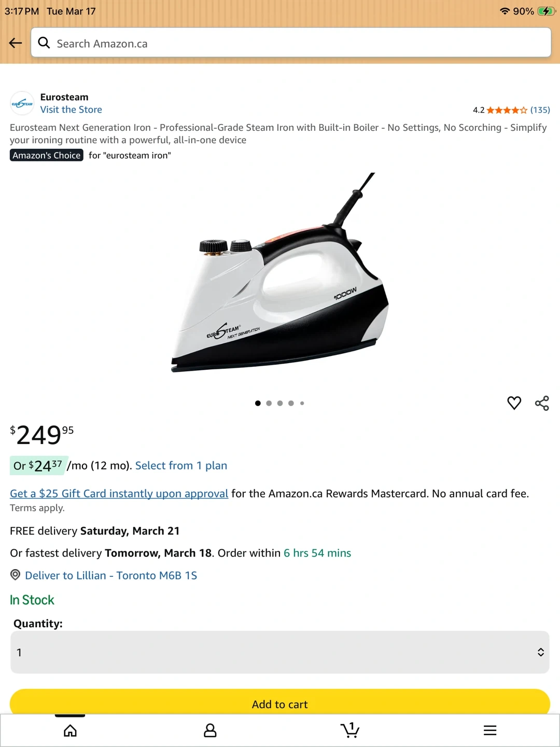The width and height of the screenshot is (560, 747).
Task: Tap the share icon
Action: click(542, 403)
